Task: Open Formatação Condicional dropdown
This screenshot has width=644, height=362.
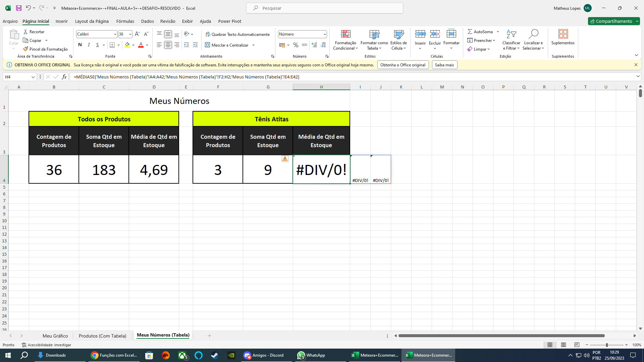Action: [346, 39]
